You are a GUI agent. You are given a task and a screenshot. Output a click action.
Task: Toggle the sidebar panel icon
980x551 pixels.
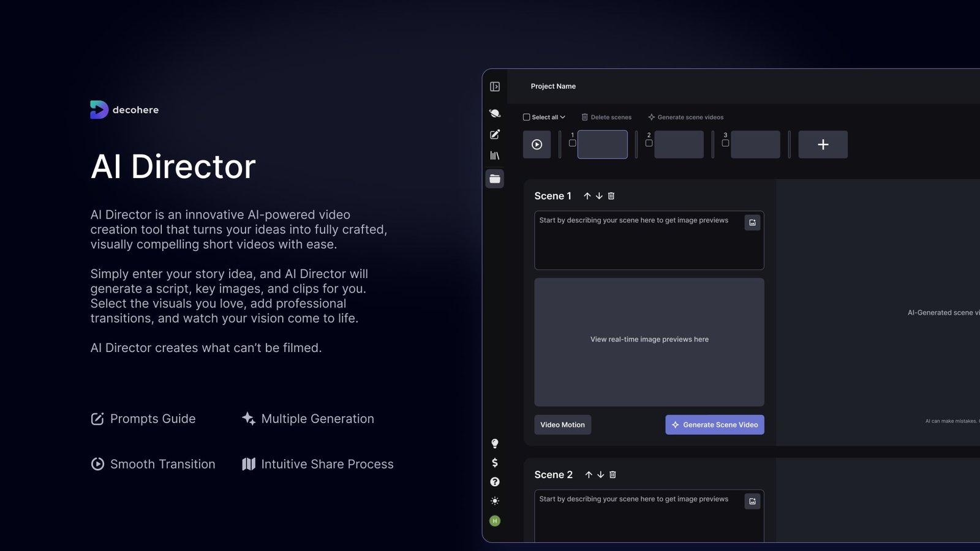click(x=495, y=87)
